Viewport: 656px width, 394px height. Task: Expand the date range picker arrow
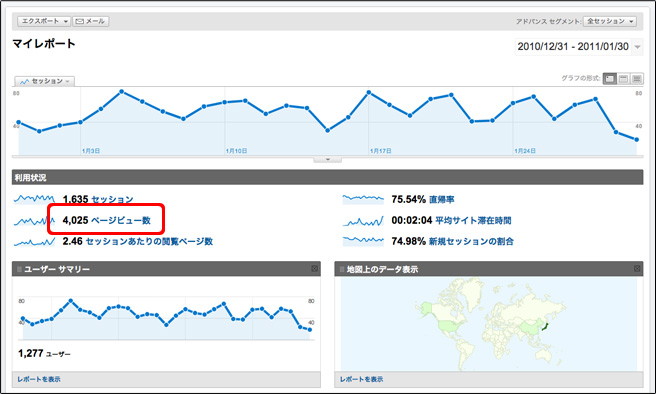pos(637,46)
